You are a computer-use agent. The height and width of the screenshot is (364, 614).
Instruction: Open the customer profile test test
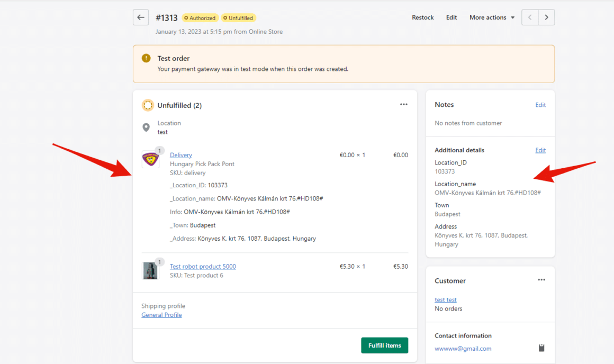pyautogui.click(x=446, y=299)
